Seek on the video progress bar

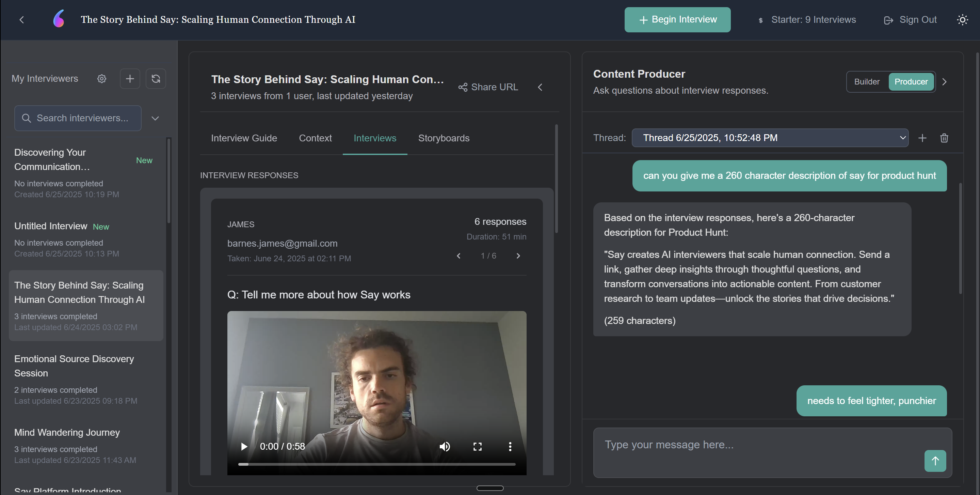coord(376,465)
